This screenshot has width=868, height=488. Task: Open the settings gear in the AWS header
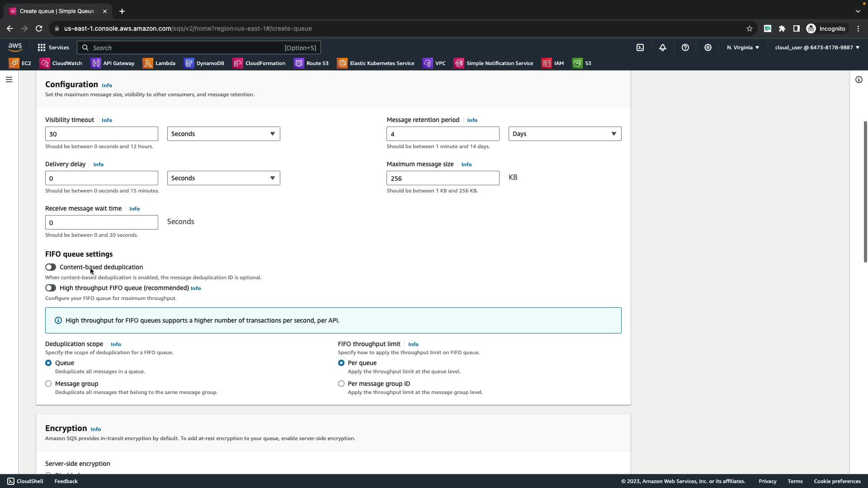pyautogui.click(x=708, y=47)
